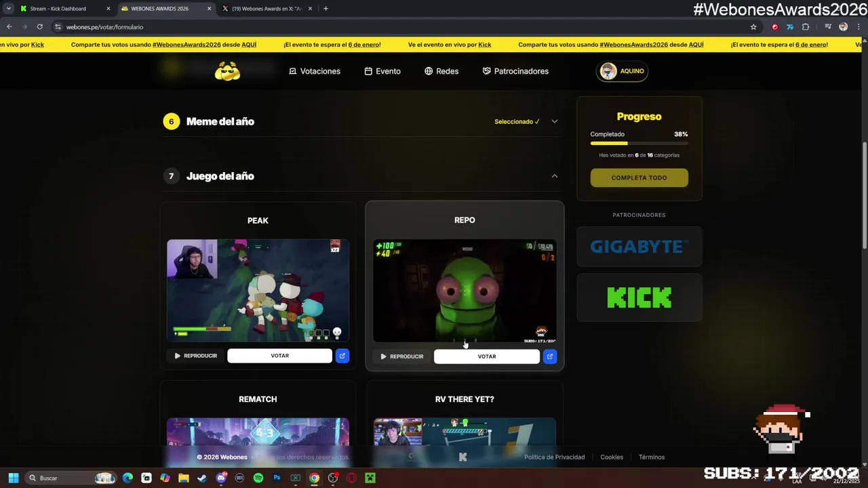868x488 pixels.
Task: Open Cookies footer link
Action: click(x=612, y=457)
